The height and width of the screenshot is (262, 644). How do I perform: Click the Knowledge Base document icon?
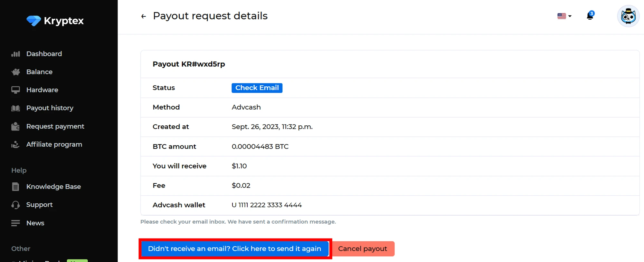click(15, 187)
